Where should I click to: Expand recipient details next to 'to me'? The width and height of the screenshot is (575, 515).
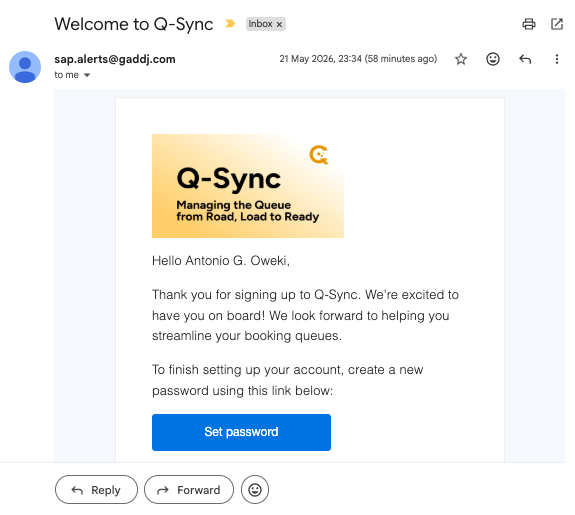[87, 75]
